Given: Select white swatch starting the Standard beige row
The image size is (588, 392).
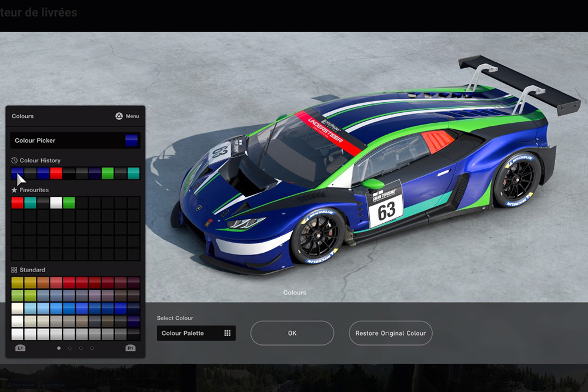Looking at the screenshot, I should pyautogui.click(x=17, y=321).
